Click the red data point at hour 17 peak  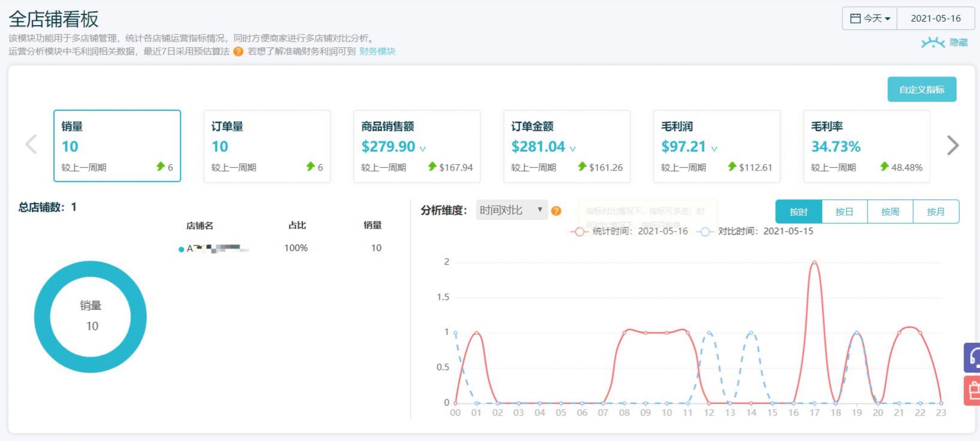815,263
